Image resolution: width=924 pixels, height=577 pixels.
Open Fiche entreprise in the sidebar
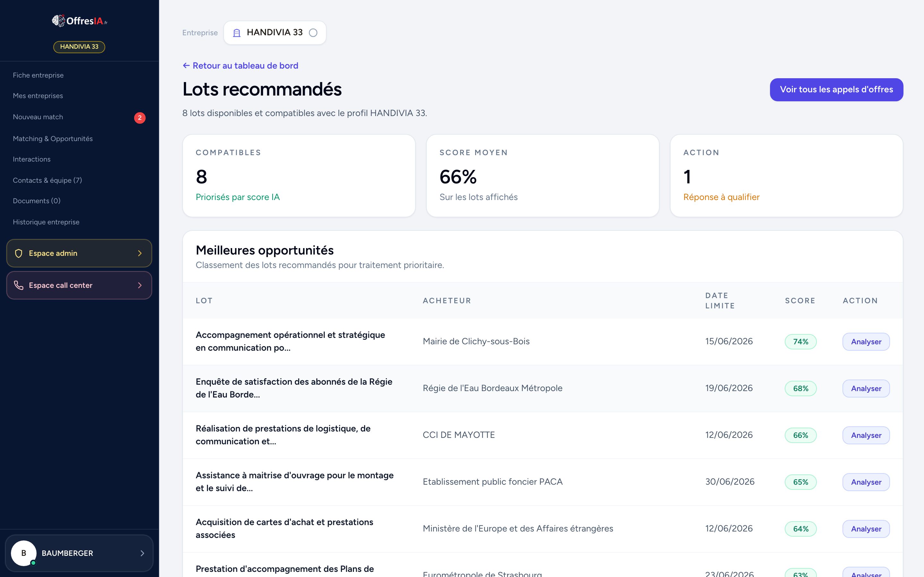tap(38, 75)
